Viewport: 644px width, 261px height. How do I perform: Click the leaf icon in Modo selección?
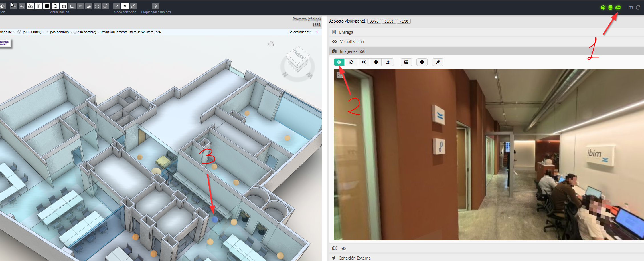click(133, 6)
